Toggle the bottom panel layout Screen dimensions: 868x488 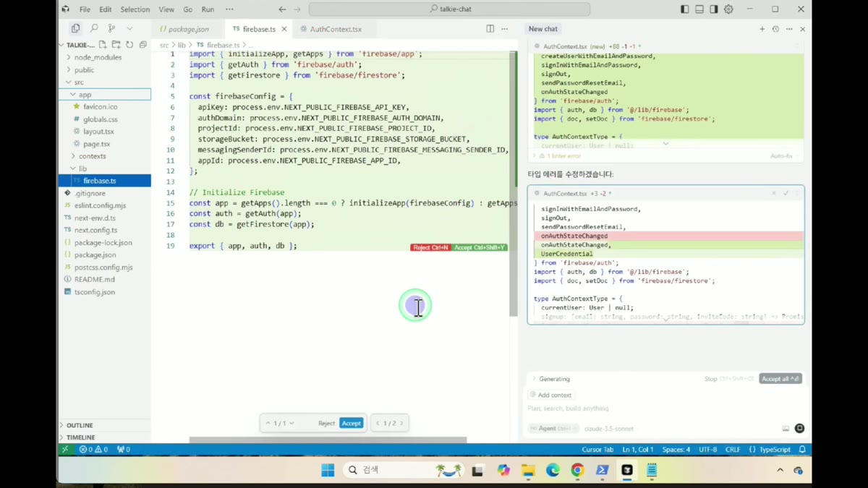click(699, 9)
